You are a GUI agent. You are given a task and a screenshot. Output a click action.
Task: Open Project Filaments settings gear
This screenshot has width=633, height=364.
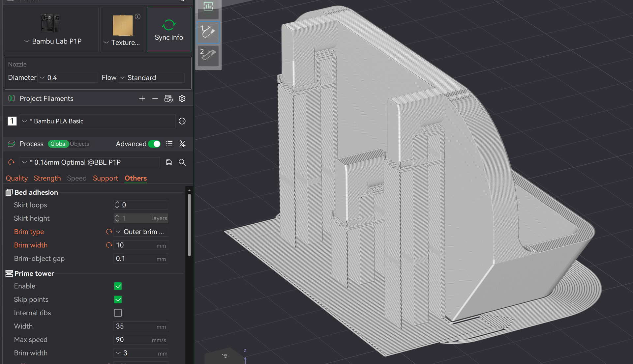pos(182,98)
